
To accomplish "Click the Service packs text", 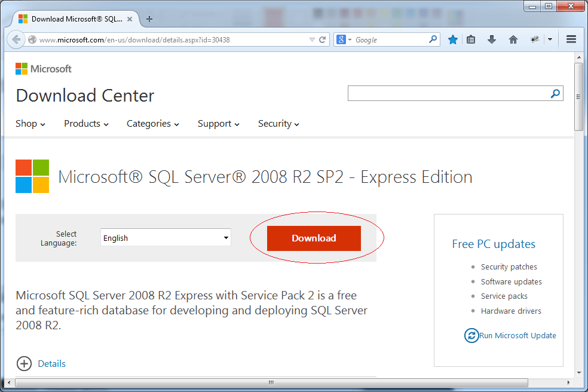I will click(504, 296).
